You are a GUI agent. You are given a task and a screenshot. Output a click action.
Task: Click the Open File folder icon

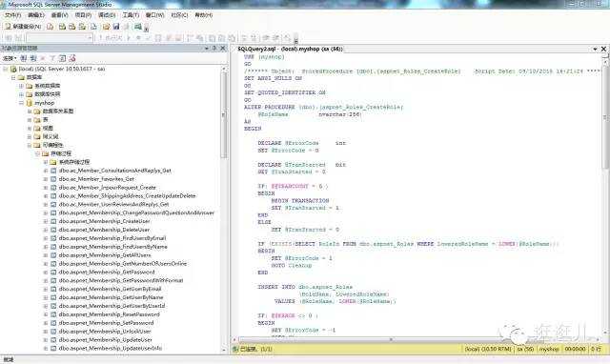click(x=106, y=27)
